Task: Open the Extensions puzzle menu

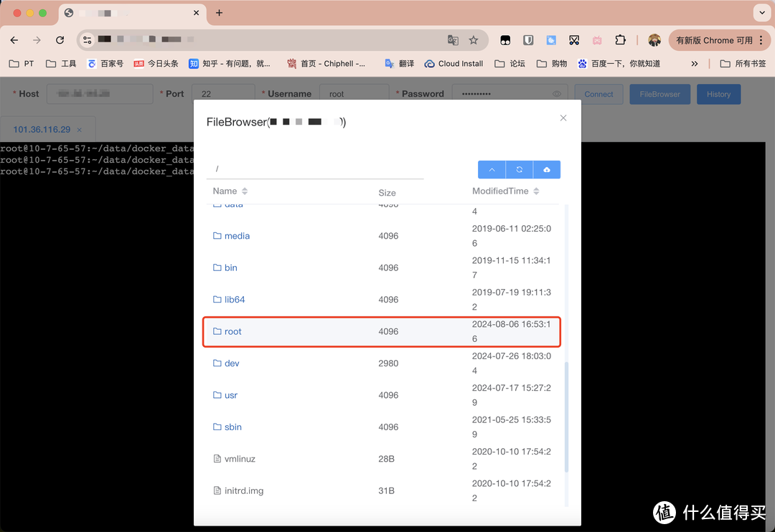Action: click(x=620, y=40)
